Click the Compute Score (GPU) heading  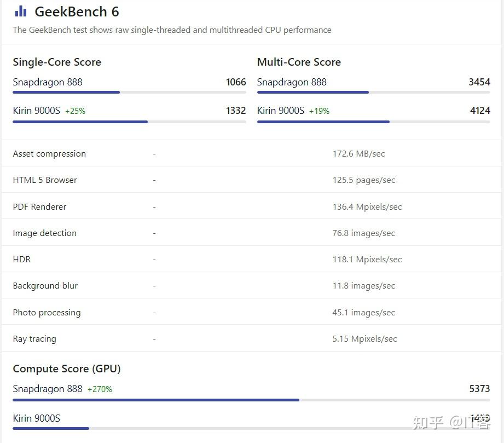pos(67,369)
